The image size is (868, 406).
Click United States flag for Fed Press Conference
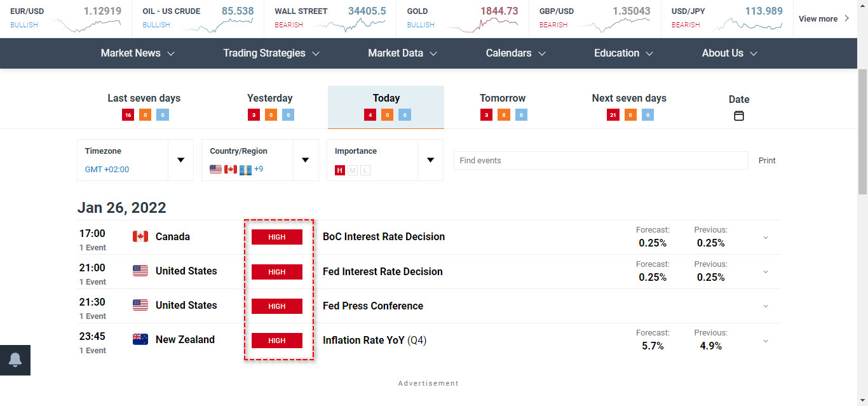point(140,305)
